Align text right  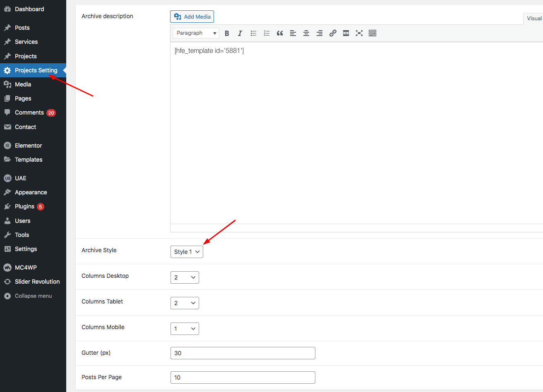tap(320, 33)
